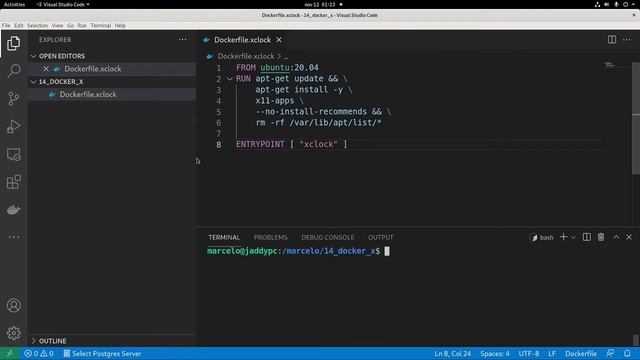Viewport: 640px width, 360px height.
Task: Open Dockerfile.xclock in the 14_DOCKER_X tree
Action: click(x=88, y=94)
